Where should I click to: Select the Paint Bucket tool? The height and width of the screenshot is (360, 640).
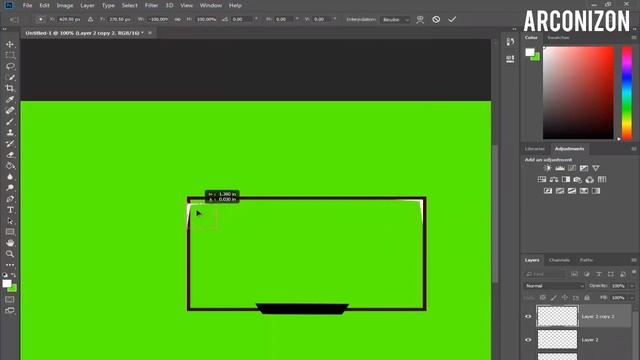[10, 166]
